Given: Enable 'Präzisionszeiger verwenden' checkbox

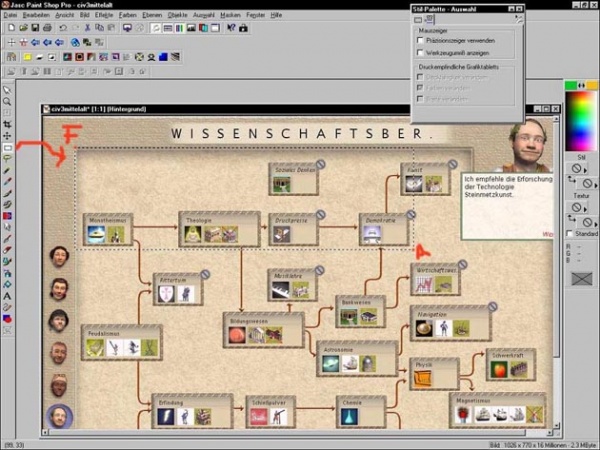Looking at the screenshot, I should pos(421,41).
